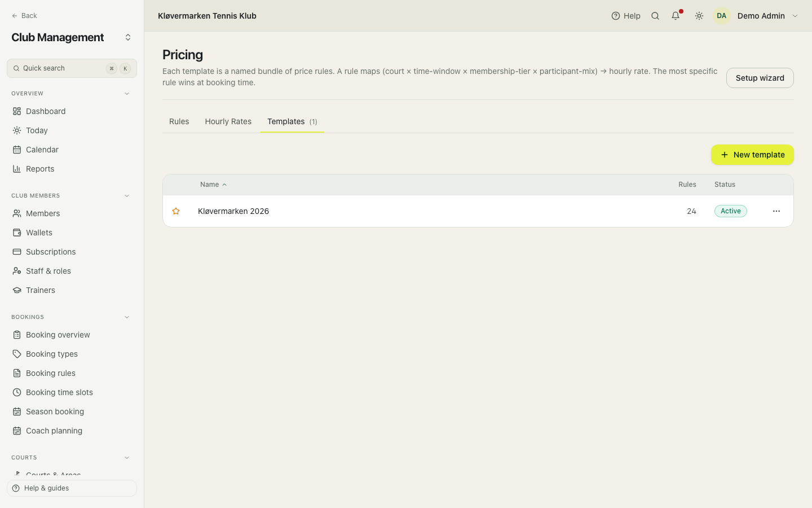The height and width of the screenshot is (508, 812).
Task: Open the search icon in top bar
Action: 655,16
